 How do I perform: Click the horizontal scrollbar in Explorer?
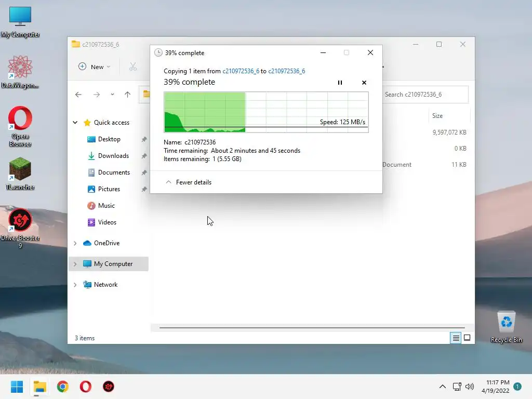click(312, 328)
